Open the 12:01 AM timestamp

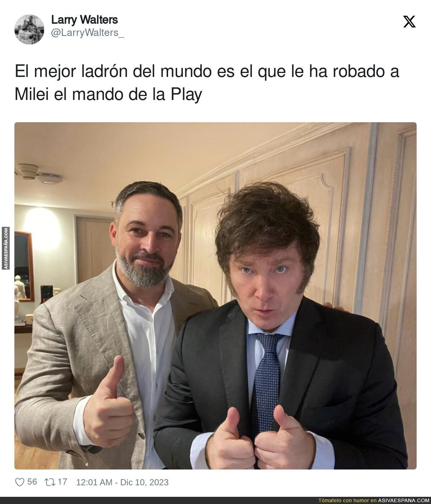pyautogui.click(x=94, y=482)
